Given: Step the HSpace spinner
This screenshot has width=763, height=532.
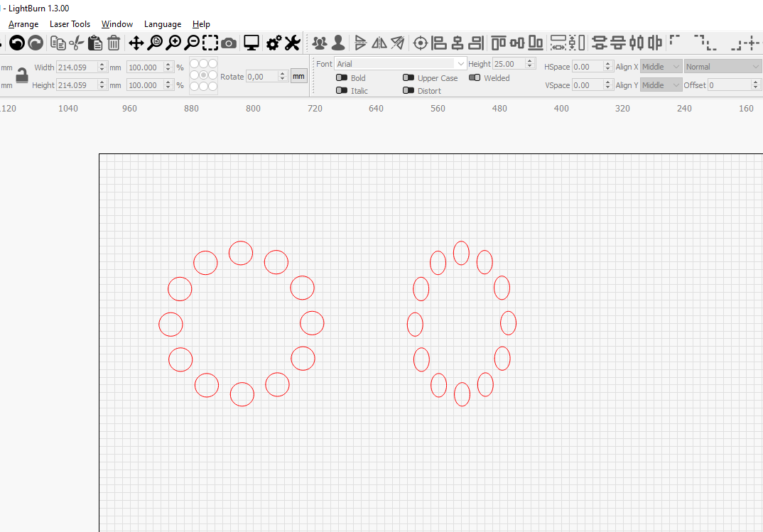Looking at the screenshot, I should pyautogui.click(x=608, y=67).
